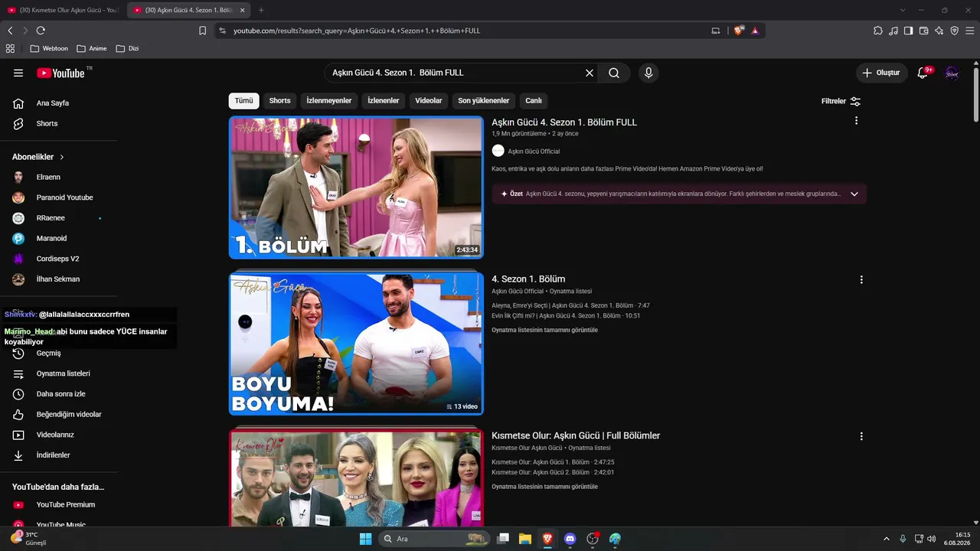Open the Windows Start menu
The width and height of the screenshot is (980, 551).
coord(365,539)
